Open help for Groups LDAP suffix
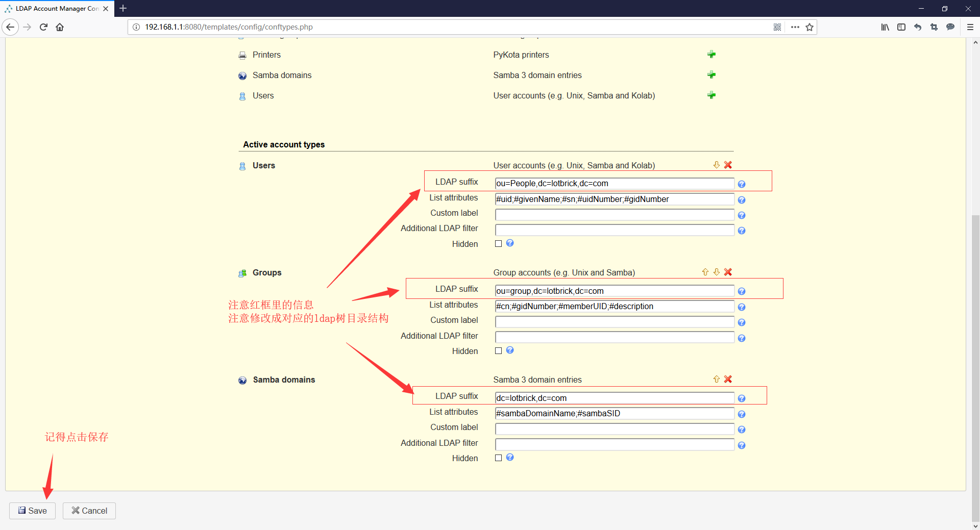Viewport: 980px width, 530px height. coord(742,291)
